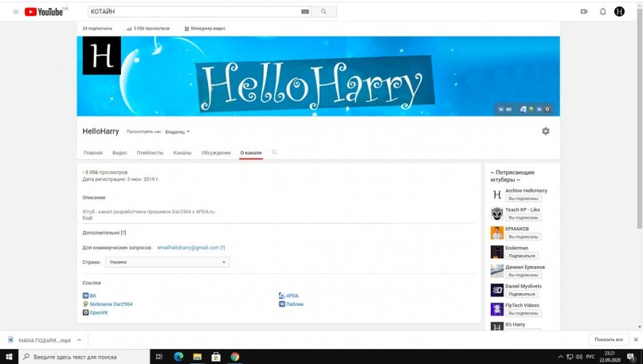Image resolution: width=643 pixels, height=364 pixels.
Task: Click in the КОТАЙН search field
Action: pos(194,12)
